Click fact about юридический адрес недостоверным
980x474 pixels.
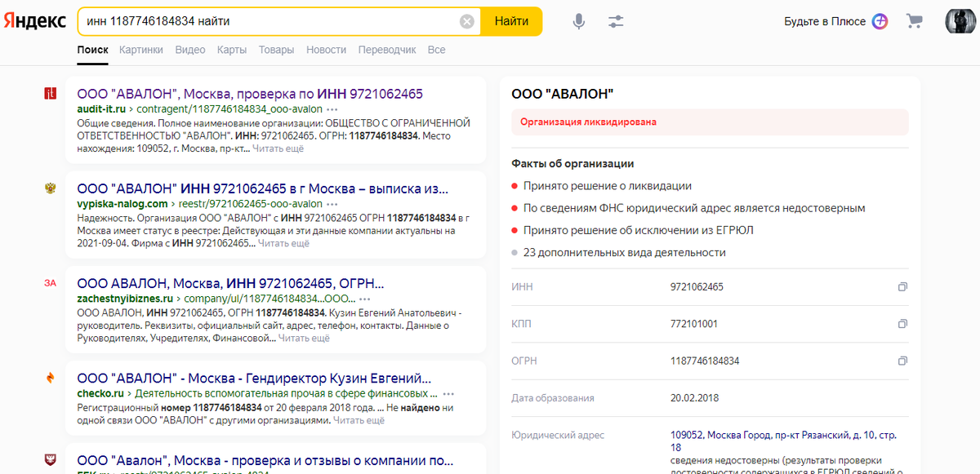[694, 208]
